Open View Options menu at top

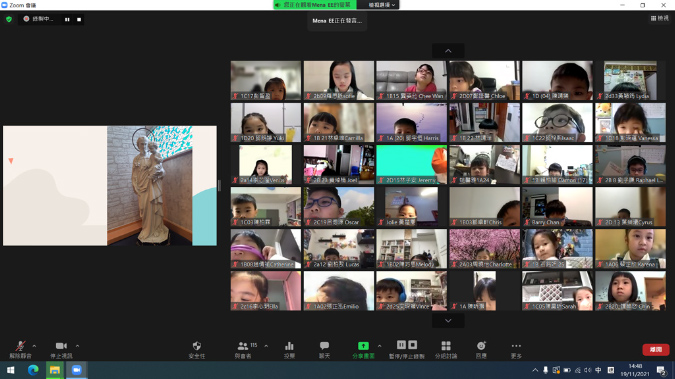381,5
